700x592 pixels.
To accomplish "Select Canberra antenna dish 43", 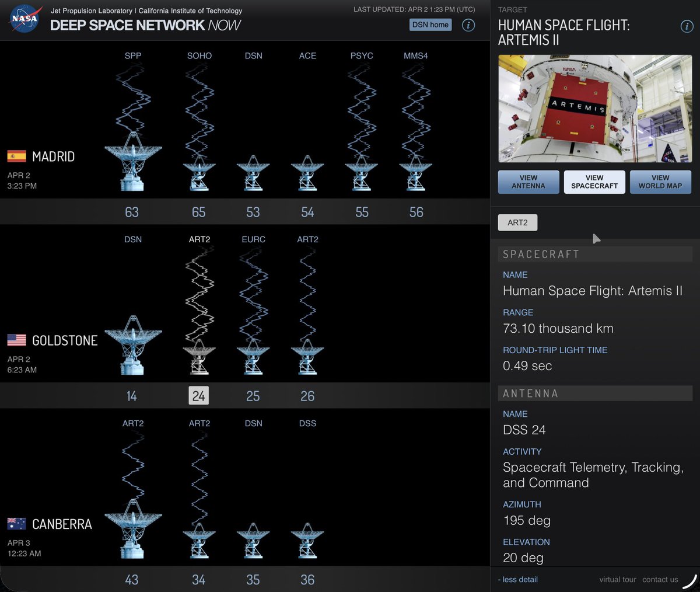I will [133, 530].
